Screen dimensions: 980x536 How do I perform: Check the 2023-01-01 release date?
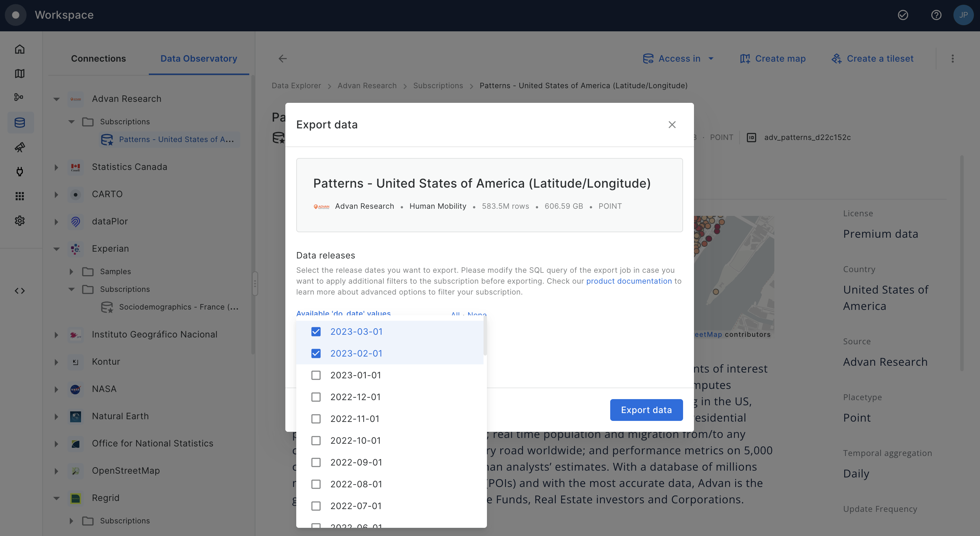(x=316, y=376)
